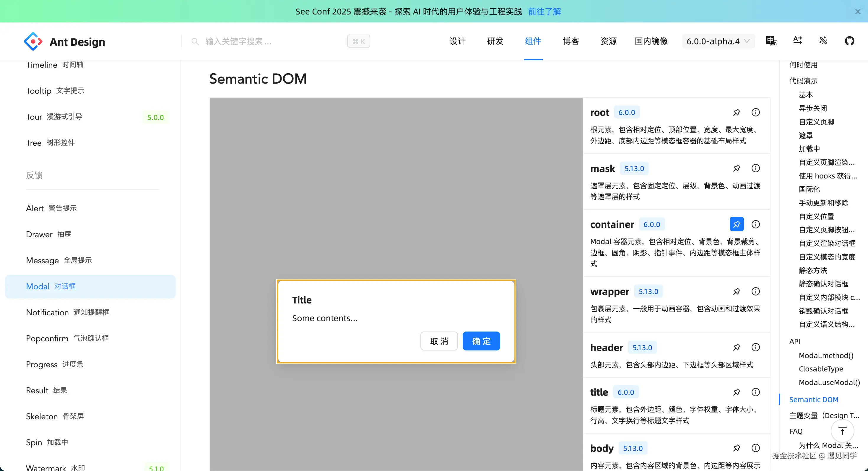Open the GitHub repository icon
The image size is (868, 471).
click(x=849, y=41)
